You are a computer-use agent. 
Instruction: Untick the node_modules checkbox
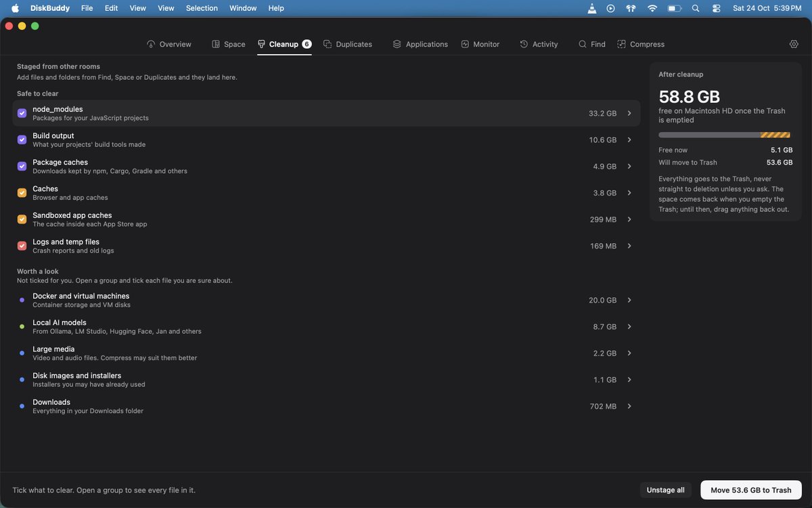[22, 113]
